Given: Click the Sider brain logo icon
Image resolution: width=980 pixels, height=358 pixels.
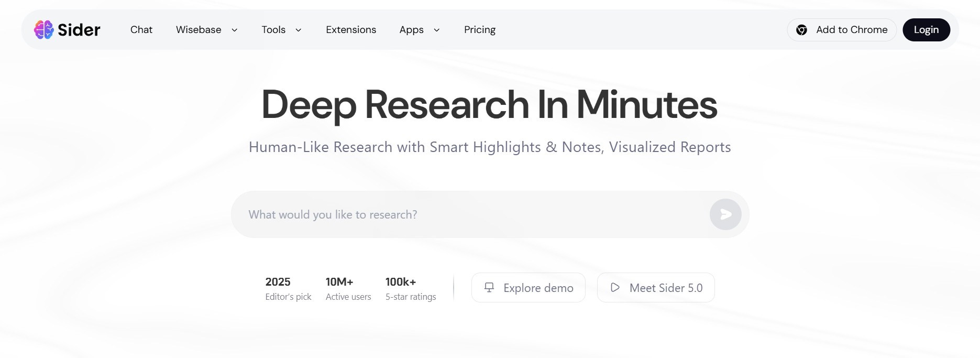Looking at the screenshot, I should 44,30.
